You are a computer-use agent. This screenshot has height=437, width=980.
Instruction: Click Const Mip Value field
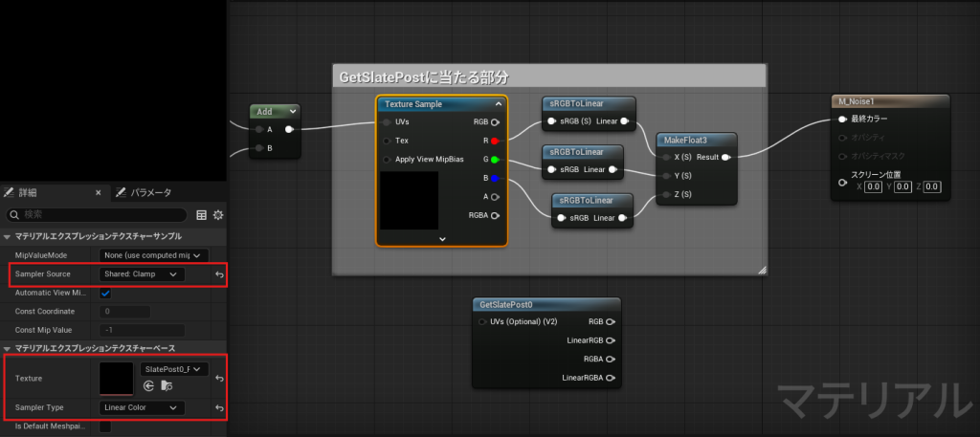click(x=142, y=330)
